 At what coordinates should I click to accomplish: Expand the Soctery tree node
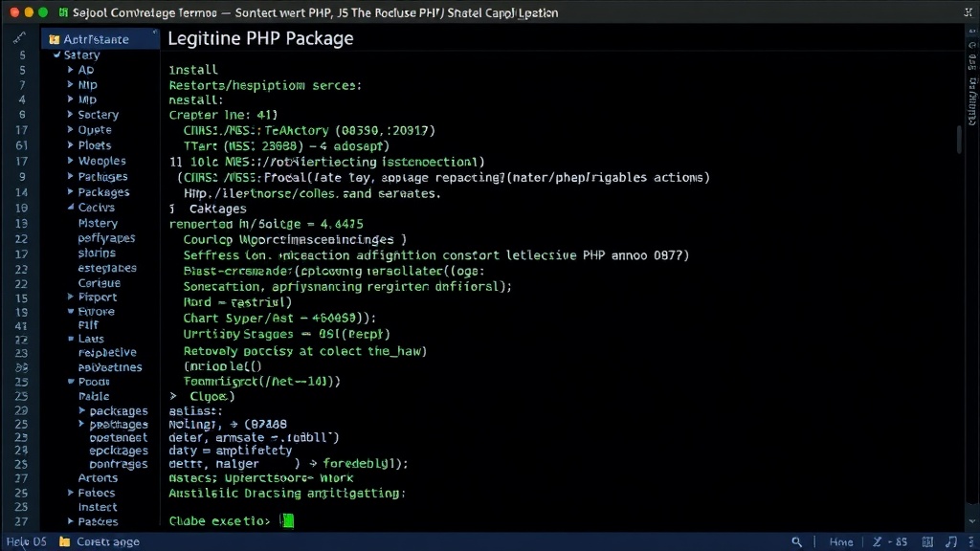(x=71, y=115)
